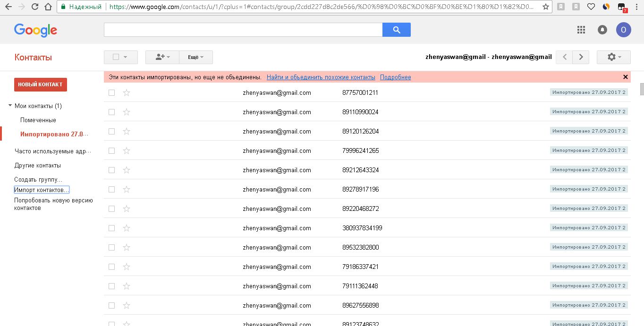The image size is (644, 326).
Task: Tick the checkbox for contact 380937834199
Action: (112, 228)
